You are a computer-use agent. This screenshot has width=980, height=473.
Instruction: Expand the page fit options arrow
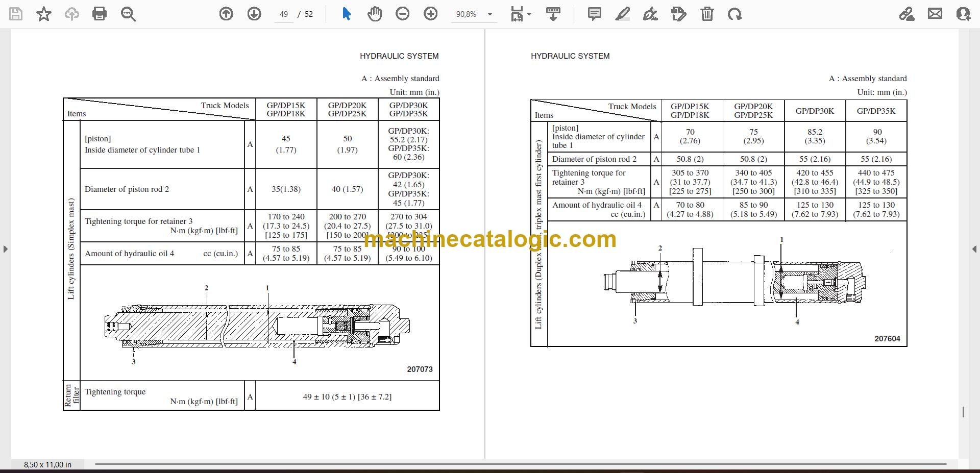point(529,14)
